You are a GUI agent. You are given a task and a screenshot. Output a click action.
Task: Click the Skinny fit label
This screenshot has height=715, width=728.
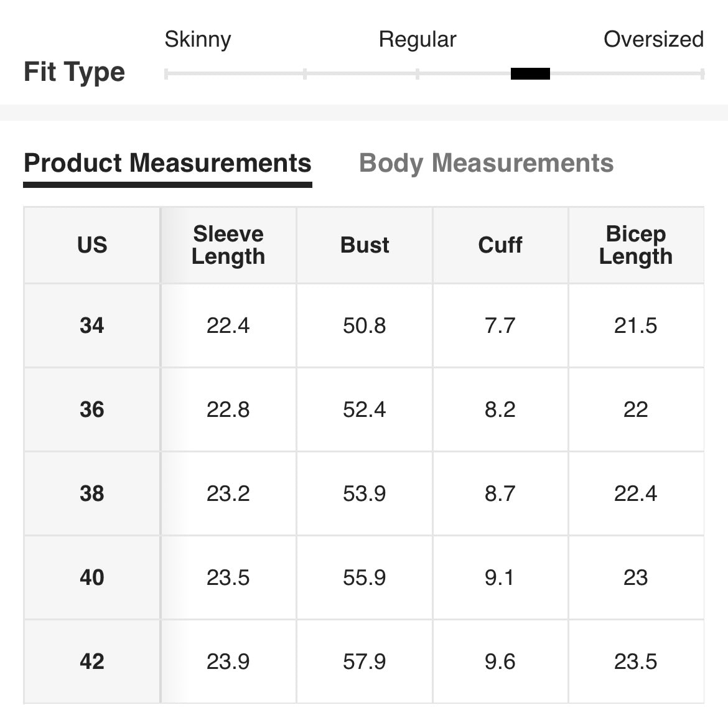coord(198,39)
